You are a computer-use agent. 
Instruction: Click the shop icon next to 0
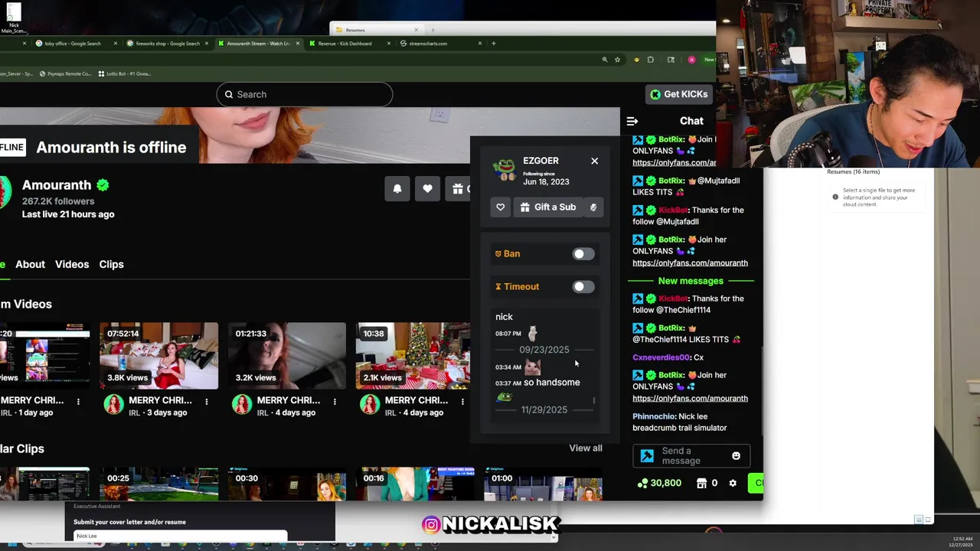(x=701, y=483)
